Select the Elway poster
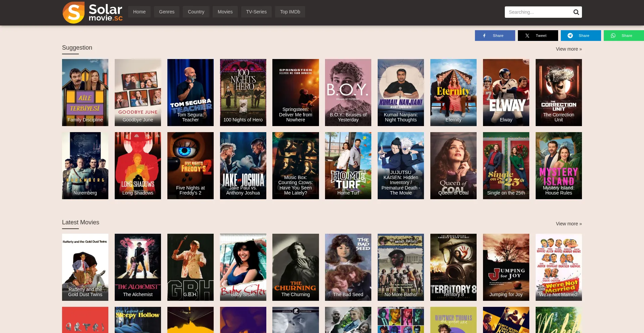The image size is (644, 333). [x=506, y=93]
